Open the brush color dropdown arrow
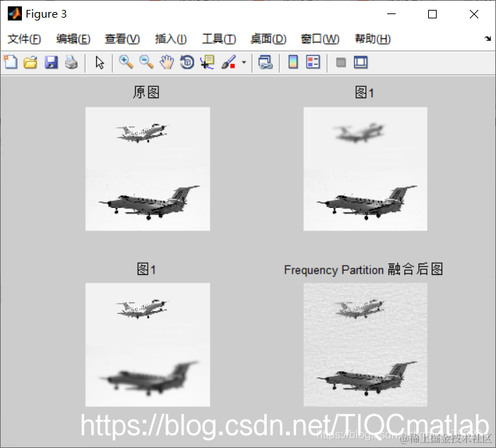The width and height of the screenshot is (496, 448). pyautogui.click(x=244, y=62)
